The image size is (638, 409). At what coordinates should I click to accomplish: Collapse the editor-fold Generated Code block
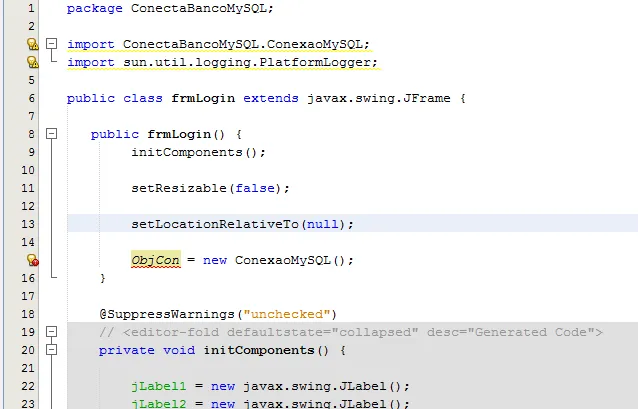pos(51,332)
